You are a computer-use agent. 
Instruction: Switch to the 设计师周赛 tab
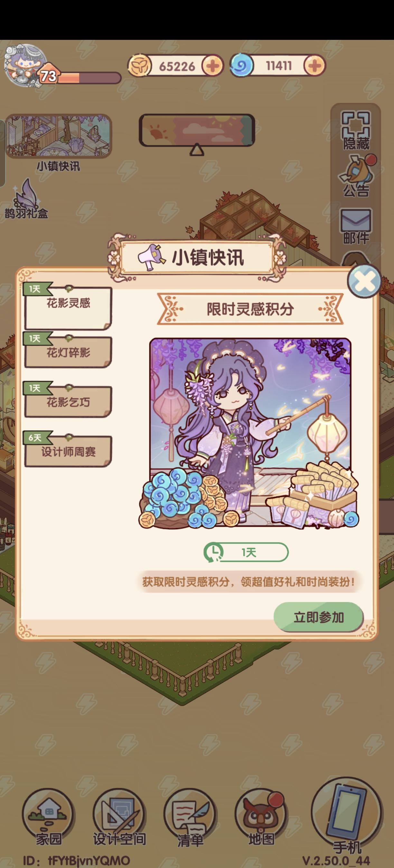pos(68,452)
